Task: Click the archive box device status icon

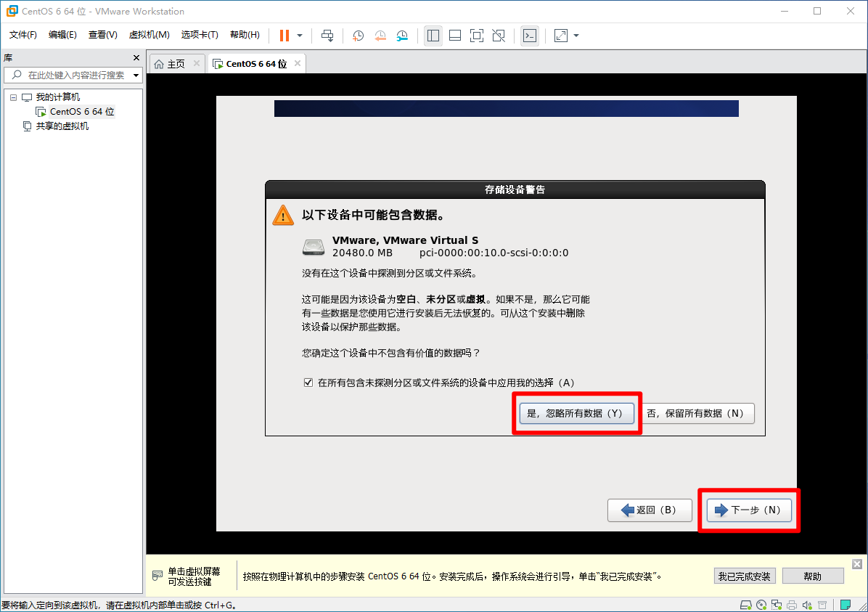Action: click(822, 605)
